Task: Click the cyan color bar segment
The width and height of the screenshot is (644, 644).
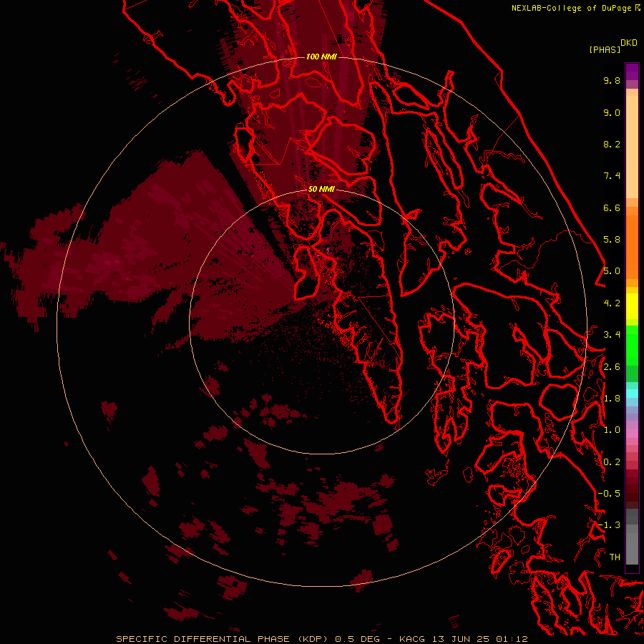Action: 632,394
